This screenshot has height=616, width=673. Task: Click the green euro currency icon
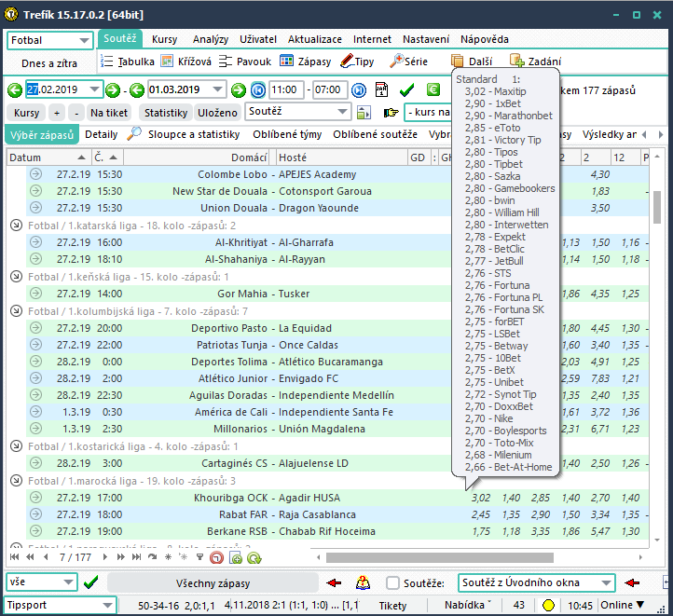click(x=433, y=89)
